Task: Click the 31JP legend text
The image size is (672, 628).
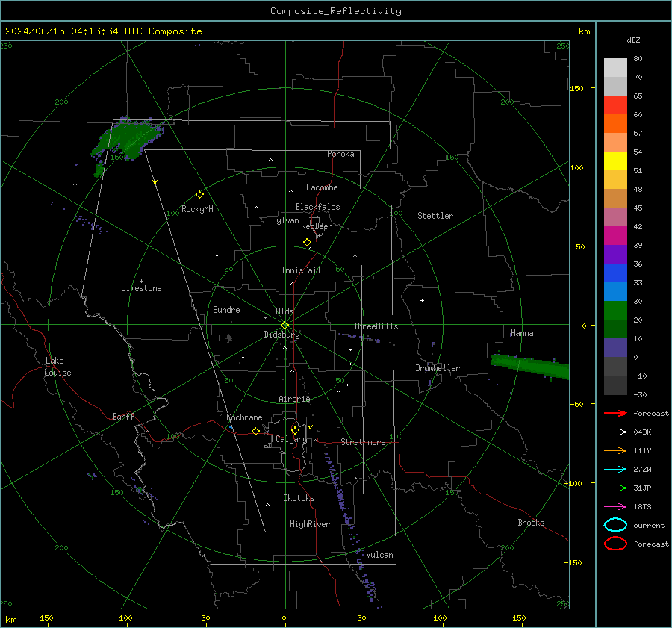Action: coord(642,488)
